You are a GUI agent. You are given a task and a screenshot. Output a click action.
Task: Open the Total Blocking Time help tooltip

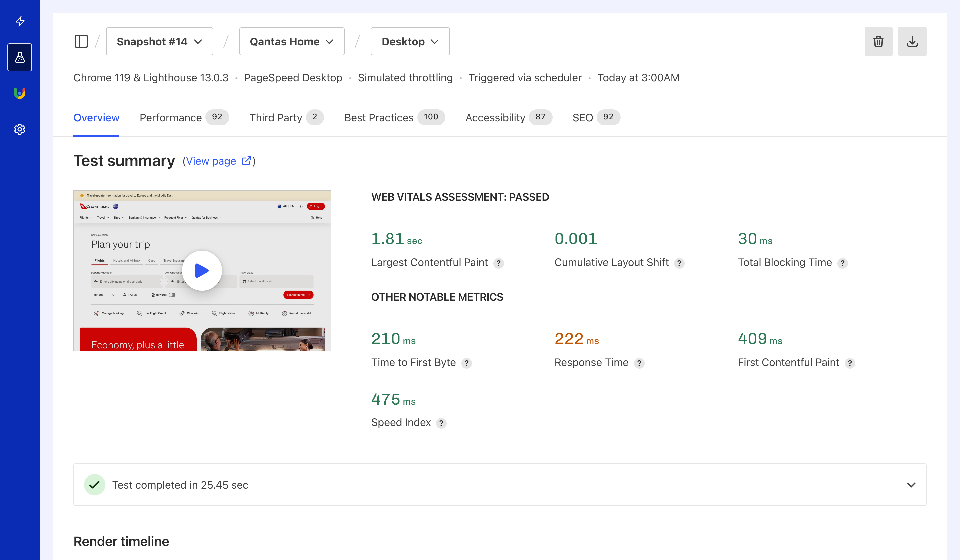(x=842, y=263)
